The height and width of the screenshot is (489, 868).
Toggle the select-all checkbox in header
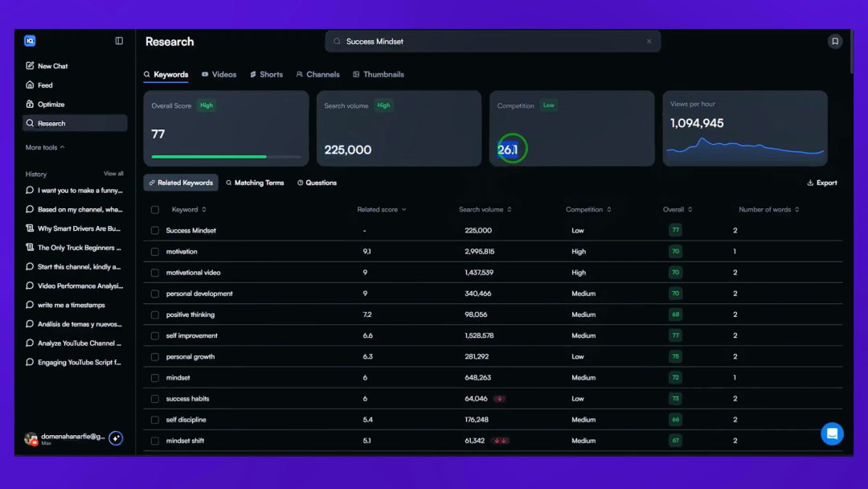[x=155, y=210]
